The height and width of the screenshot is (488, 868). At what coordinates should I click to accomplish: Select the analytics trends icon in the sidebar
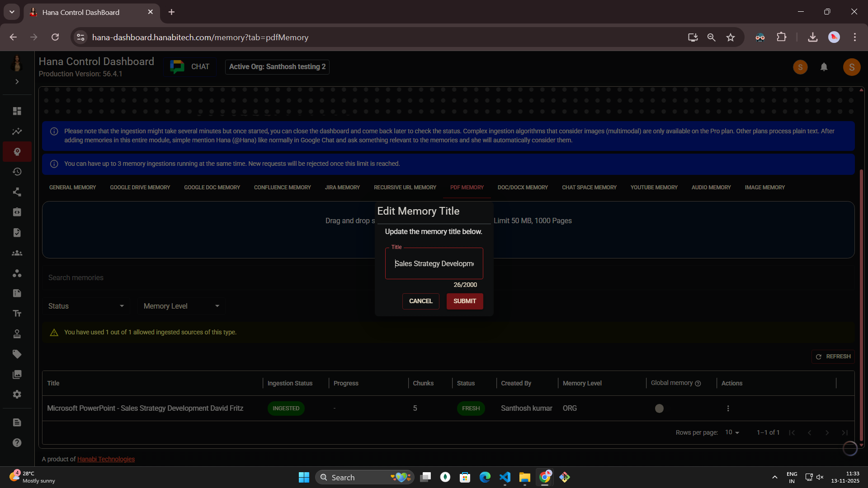17,131
